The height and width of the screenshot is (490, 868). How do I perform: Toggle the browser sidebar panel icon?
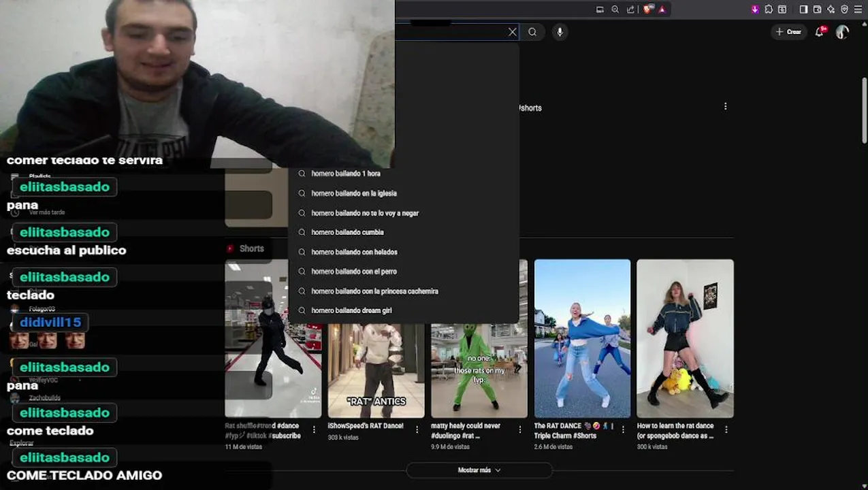803,10
